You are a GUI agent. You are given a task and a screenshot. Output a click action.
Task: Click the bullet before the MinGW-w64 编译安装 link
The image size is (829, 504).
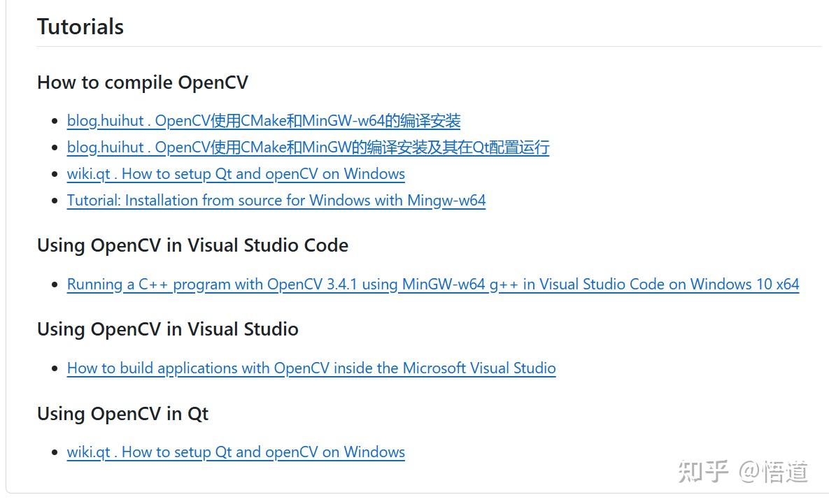pyautogui.click(x=55, y=122)
